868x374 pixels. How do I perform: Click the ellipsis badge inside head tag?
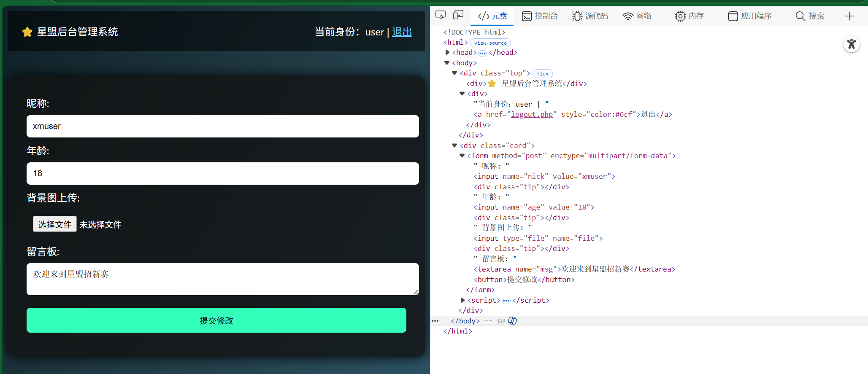point(482,53)
